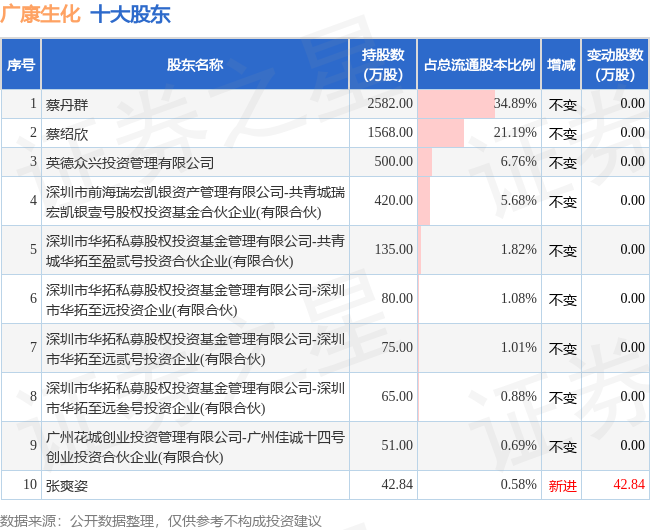Click the 股东名称 column header

click(x=195, y=65)
